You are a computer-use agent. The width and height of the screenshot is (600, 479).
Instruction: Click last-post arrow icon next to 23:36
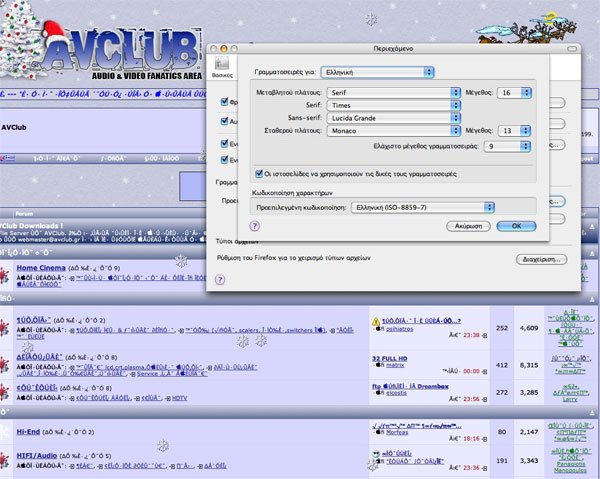484,468
